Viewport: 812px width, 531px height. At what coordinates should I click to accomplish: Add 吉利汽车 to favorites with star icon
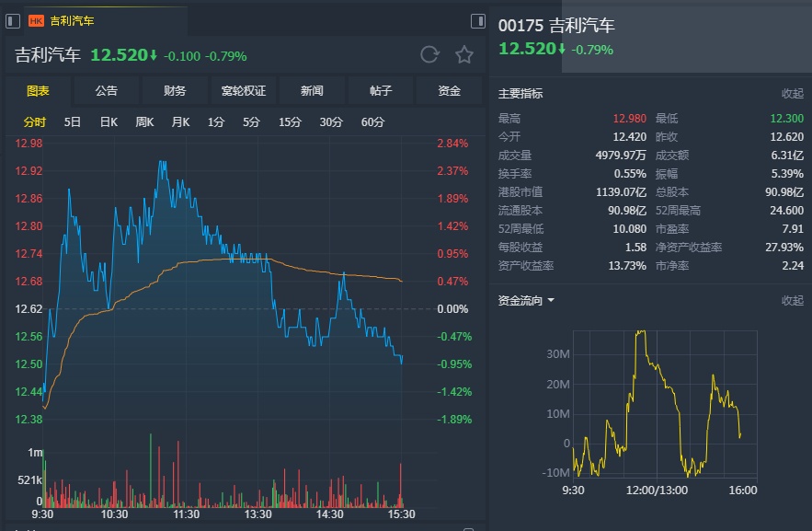pos(464,55)
